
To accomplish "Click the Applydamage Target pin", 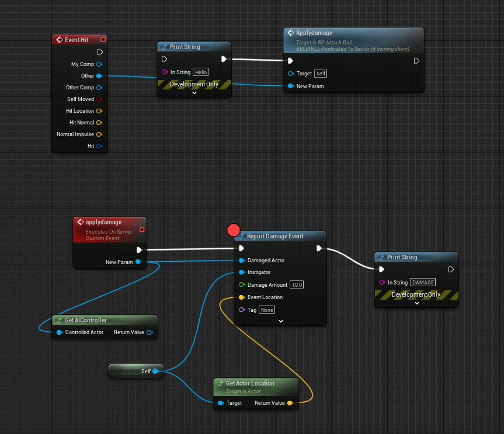I will (x=291, y=74).
